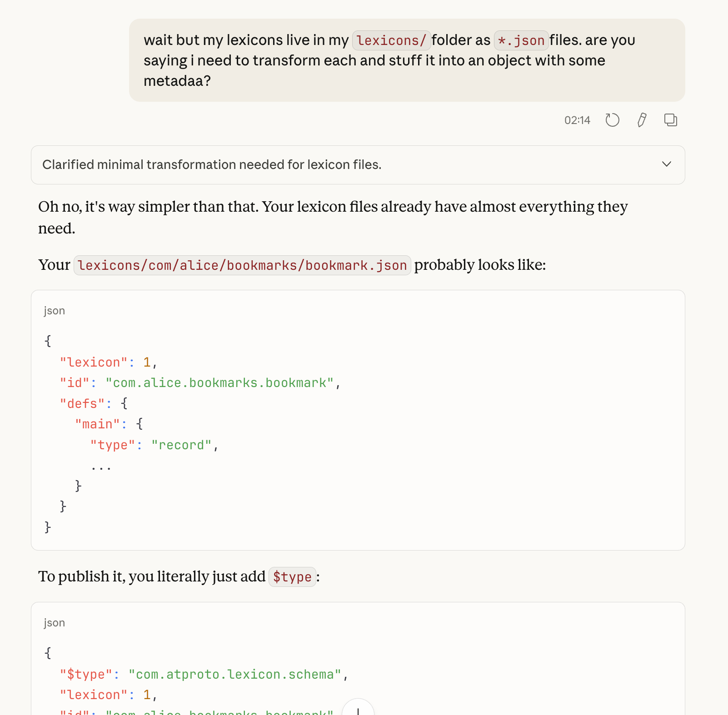Click the "record" type value in code
The height and width of the screenshot is (715, 728).
181,445
